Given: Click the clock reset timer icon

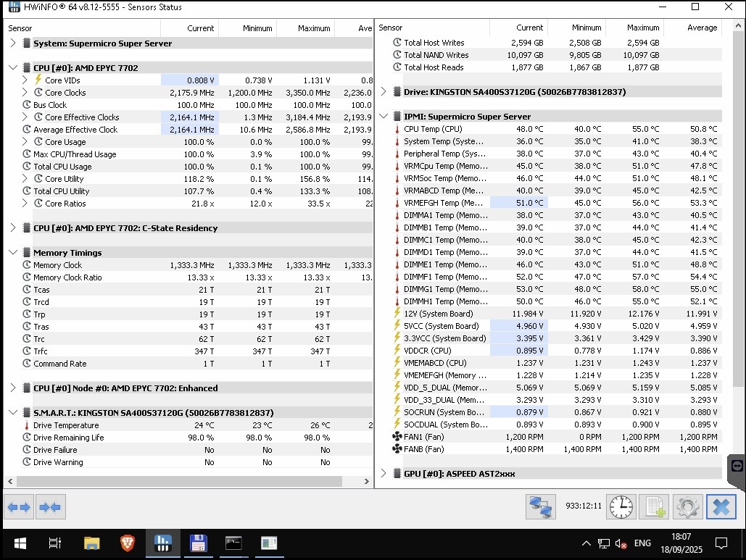Looking at the screenshot, I should pos(621,507).
